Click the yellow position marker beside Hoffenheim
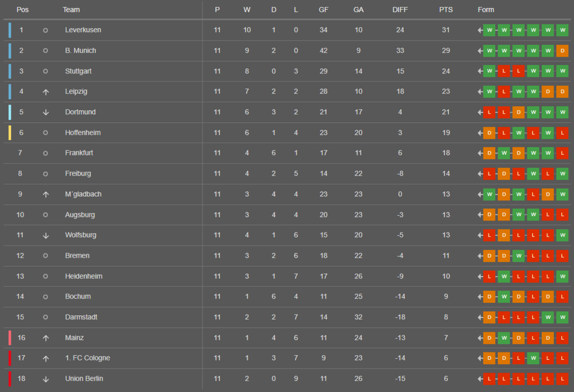574x392 pixels. 10,133
